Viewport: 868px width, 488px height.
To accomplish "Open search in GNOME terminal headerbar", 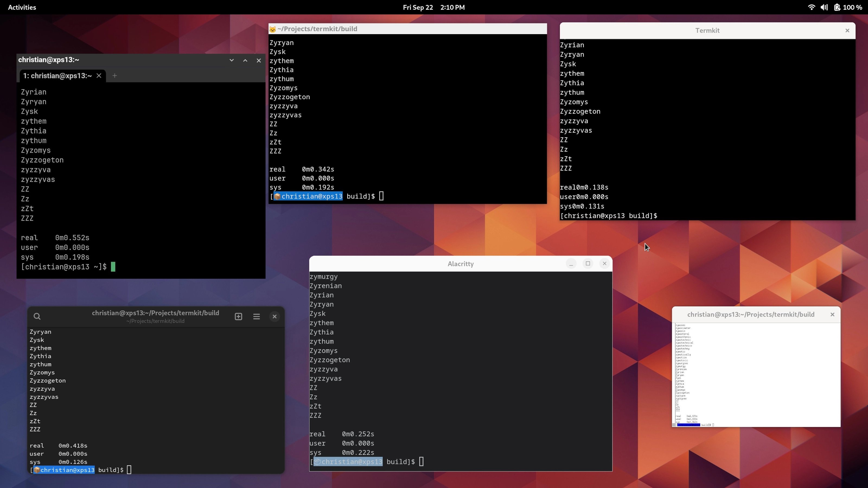I will pyautogui.click(x=37, y=316).
